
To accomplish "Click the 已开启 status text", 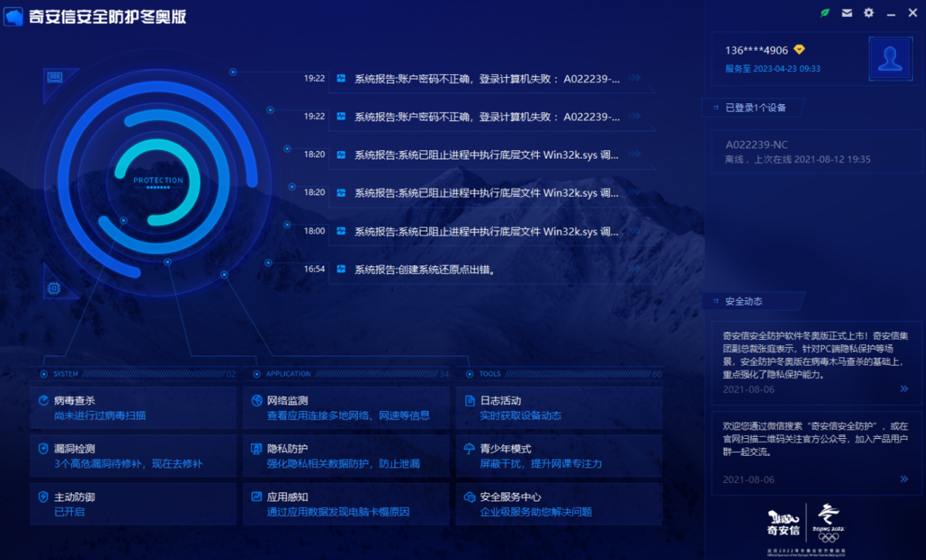I will tap(69, 512).
